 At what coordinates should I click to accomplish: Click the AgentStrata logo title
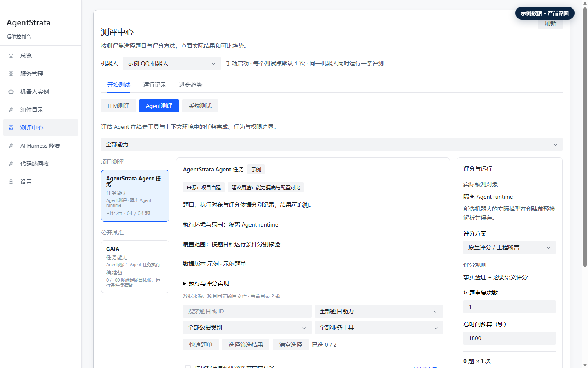click(x=29, y=23)
